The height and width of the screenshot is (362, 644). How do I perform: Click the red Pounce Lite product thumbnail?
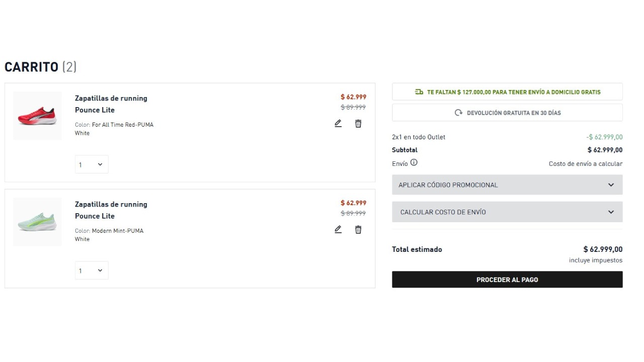(x=37, y=115)
